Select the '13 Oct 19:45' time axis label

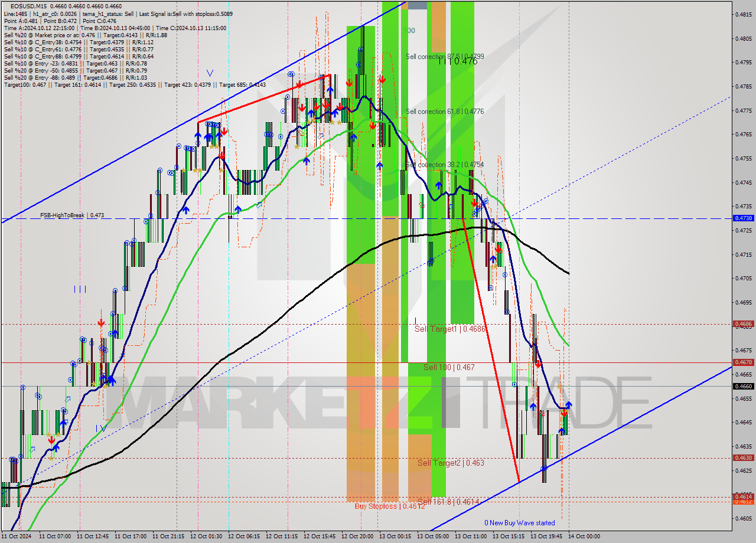(546, 537)
